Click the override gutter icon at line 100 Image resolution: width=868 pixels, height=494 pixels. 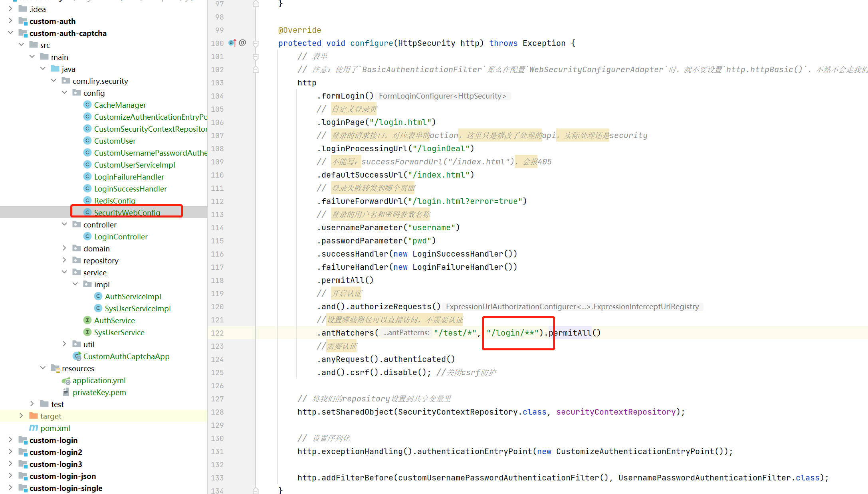coord(232,43)
